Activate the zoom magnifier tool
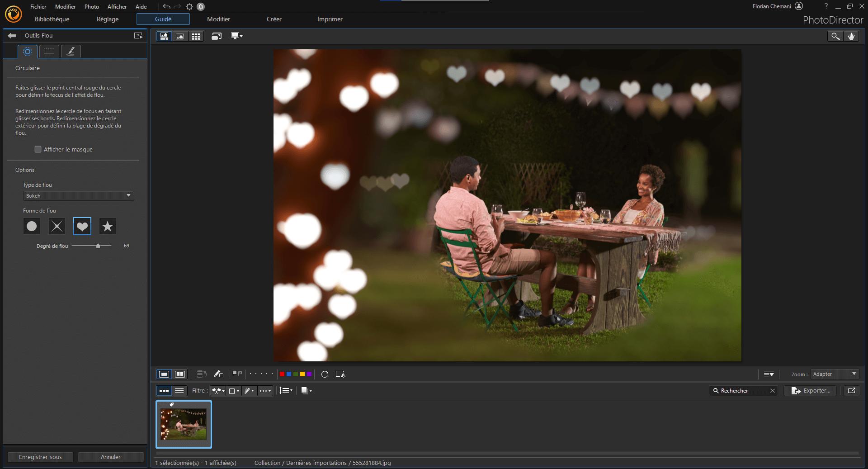 pos(835,36)
